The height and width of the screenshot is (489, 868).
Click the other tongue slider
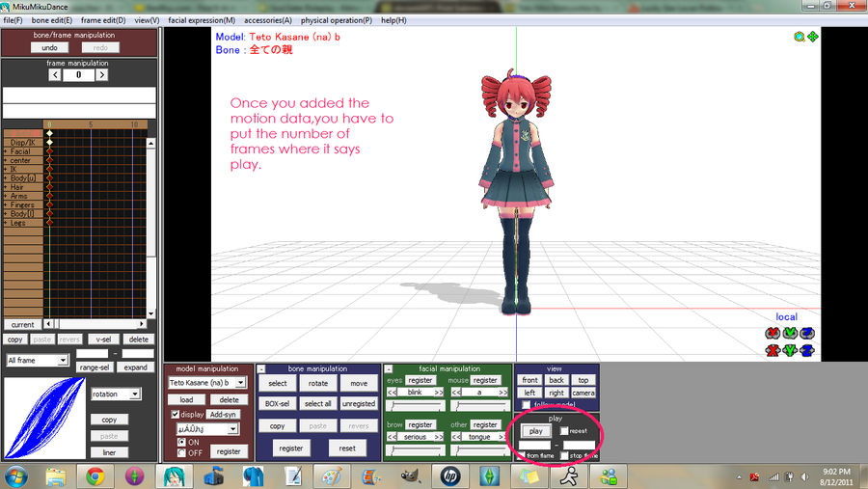coord(479,450)
